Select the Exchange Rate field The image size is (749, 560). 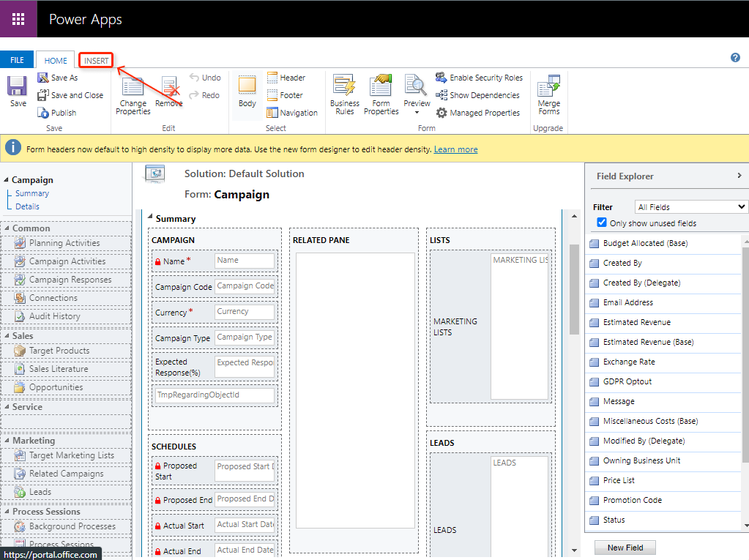[x=663, y=362]
